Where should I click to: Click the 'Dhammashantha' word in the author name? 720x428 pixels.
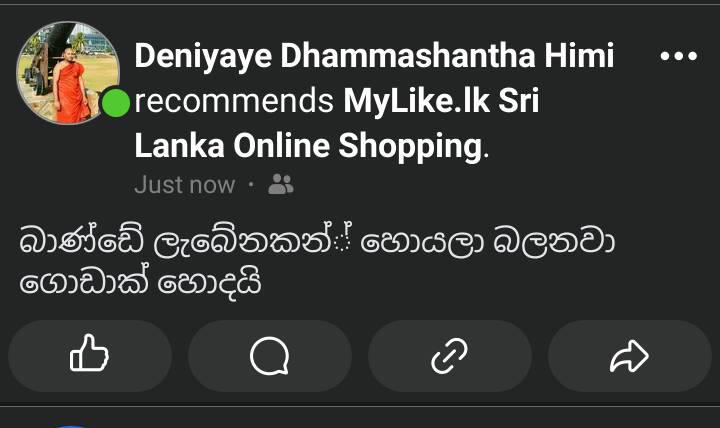tap(408, 56)
